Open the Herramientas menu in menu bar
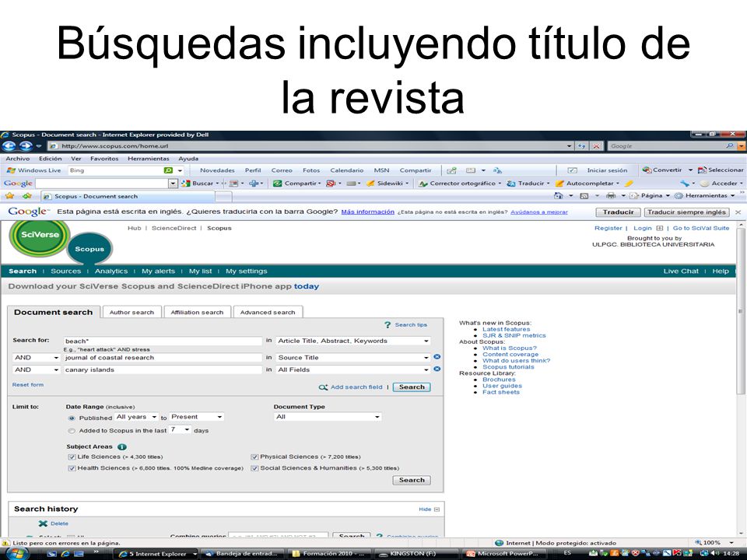 click(148, 159)
